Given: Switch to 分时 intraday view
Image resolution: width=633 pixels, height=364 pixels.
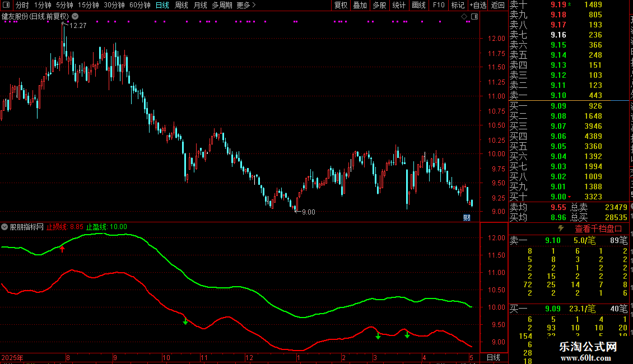Looking at the screenshot, I should (x=22, y=5).
